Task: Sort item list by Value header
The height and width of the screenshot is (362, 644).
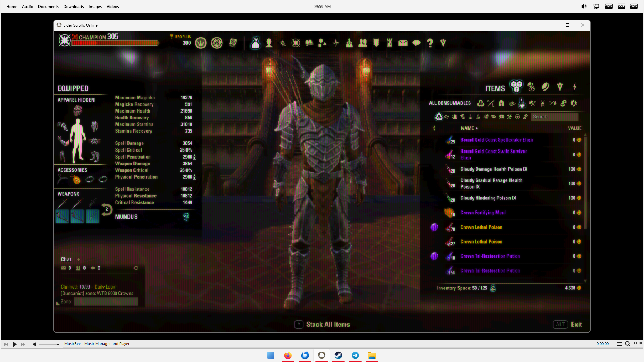Action: 574,128
